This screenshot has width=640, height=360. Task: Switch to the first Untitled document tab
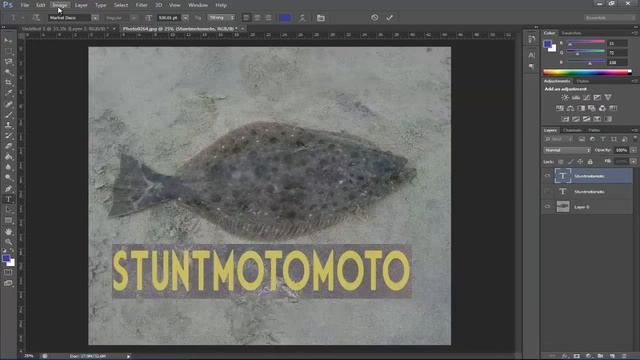point(65,29)
